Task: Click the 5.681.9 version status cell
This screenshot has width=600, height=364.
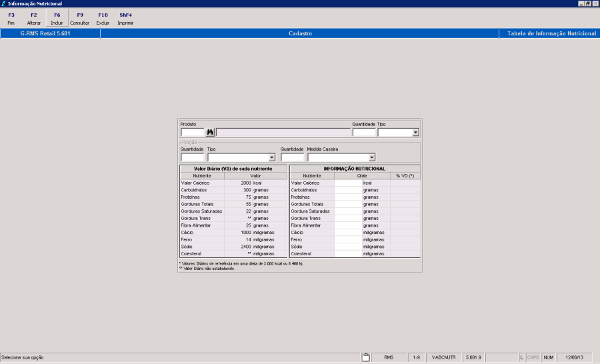Action: (x=473, y=357)
